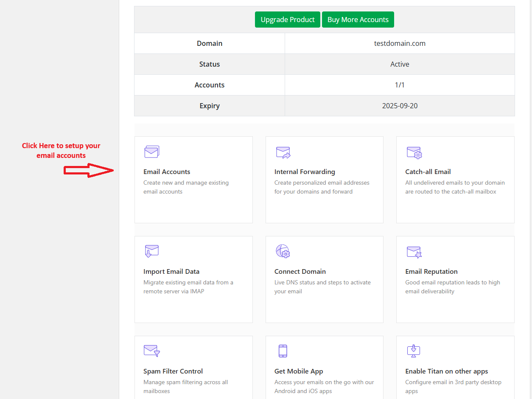
Task: Click the Enable Titan on other apps title
Action: coord(446,371)
